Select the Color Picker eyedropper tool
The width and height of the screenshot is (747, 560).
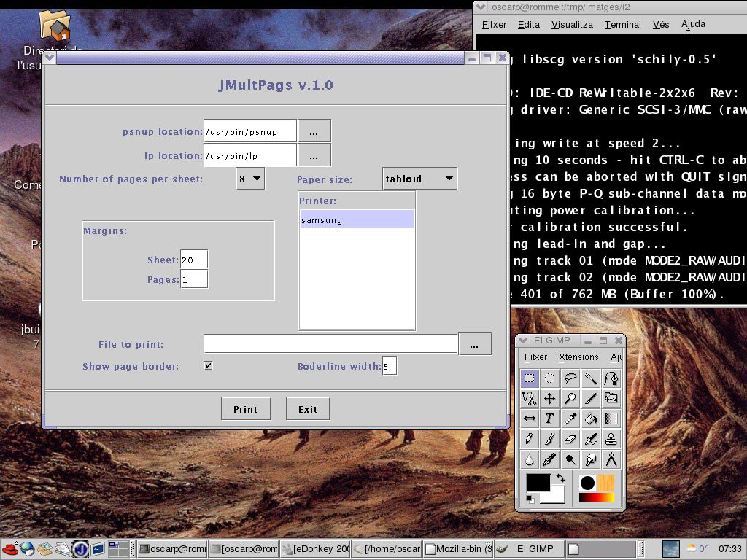point(570,419)
